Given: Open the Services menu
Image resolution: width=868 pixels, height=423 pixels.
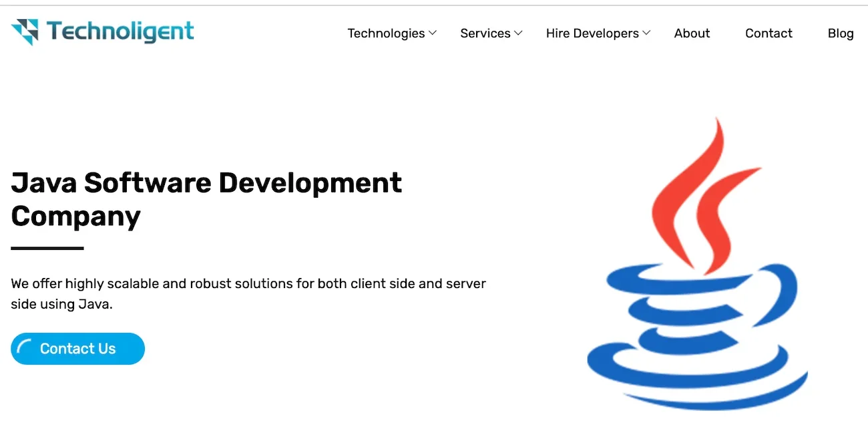Looking at the screenshot, I should 485,33.
